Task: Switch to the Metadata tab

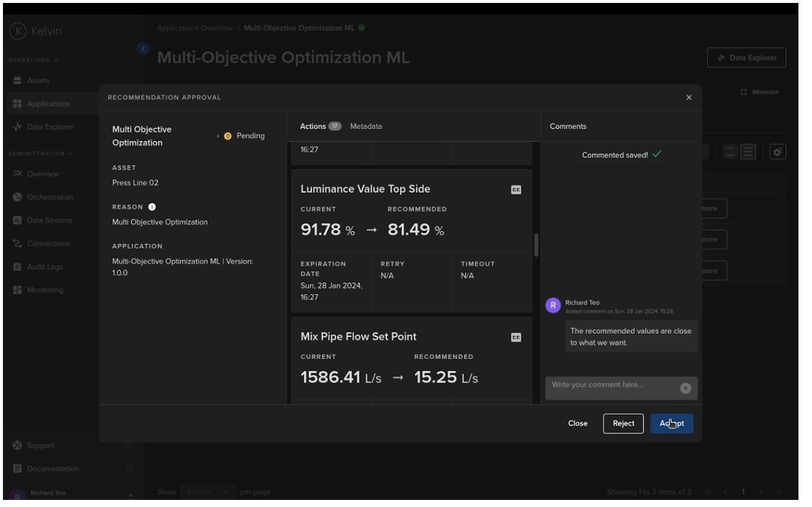Action: (x=366, y=126)
